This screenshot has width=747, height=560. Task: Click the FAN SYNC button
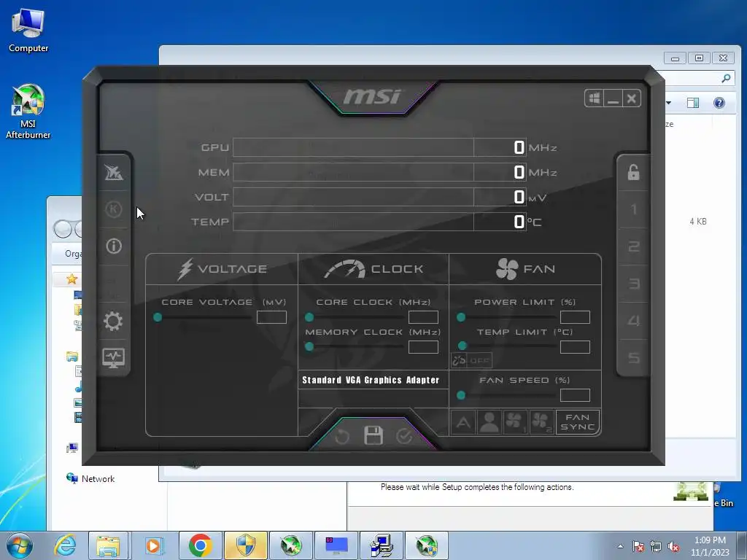(x=578, y=422)
